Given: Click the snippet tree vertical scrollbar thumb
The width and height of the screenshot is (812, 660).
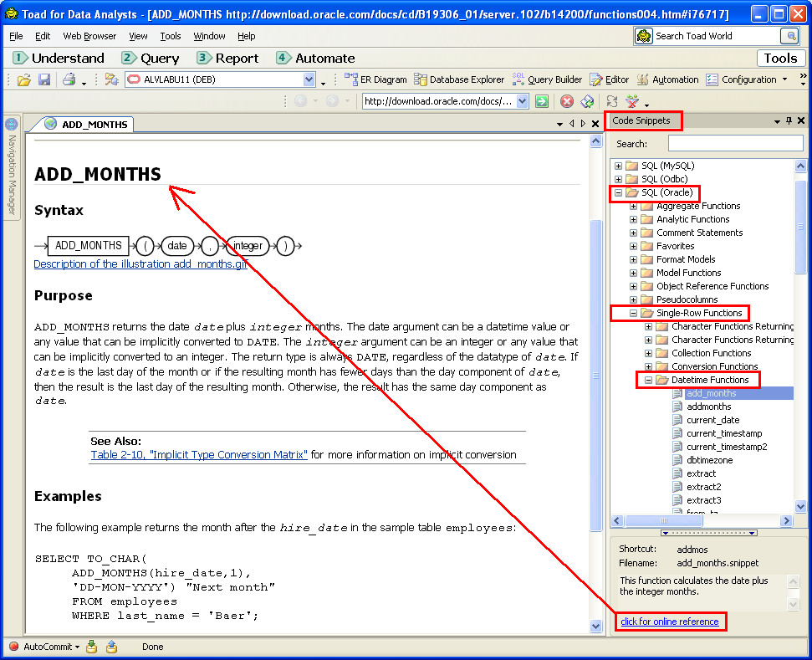Looking at the screenshot, I should 800,228.
